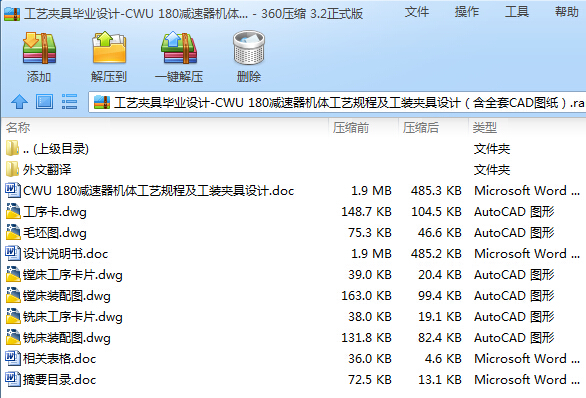Image resolution: width=586 pixels, height=398 pixels.
Task: Click AutoCAD 图形 type in 工序卡.dwg row
Action: click(x=514, y=212)
